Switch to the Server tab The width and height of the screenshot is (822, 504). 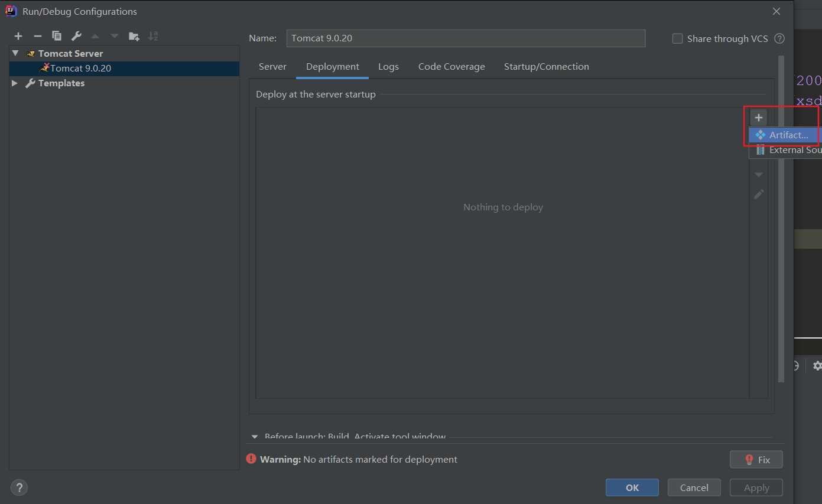pyautogui.click(x=272, y=67)
